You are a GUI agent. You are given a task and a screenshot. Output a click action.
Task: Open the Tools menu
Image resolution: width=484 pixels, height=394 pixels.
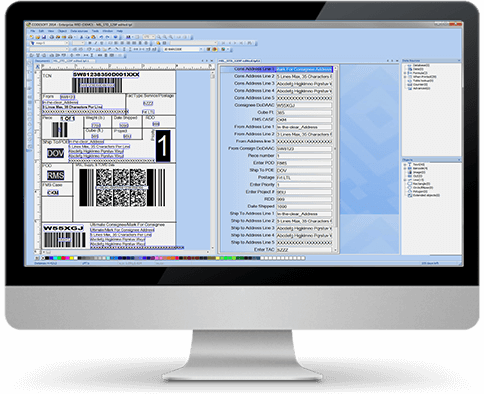(x=95, y=31)
